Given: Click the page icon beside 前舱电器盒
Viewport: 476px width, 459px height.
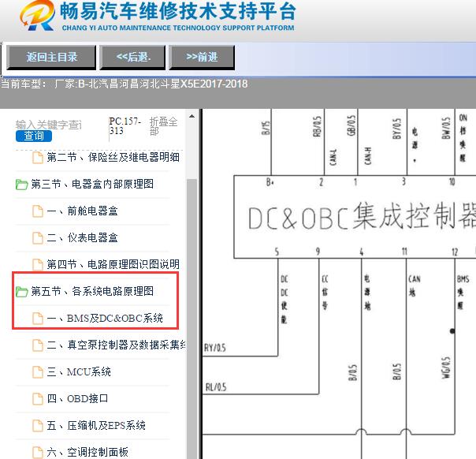Looking at the screenshot, I should point(38,211).
